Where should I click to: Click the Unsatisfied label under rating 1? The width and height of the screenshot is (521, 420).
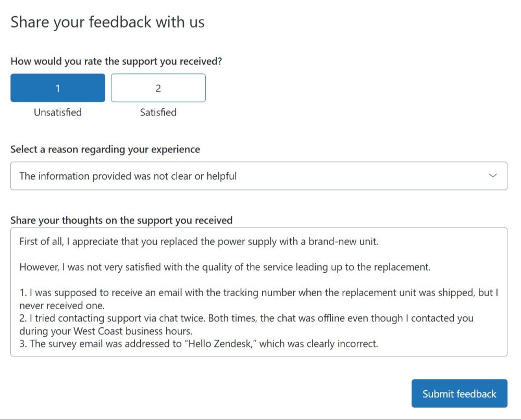point(58,112)
